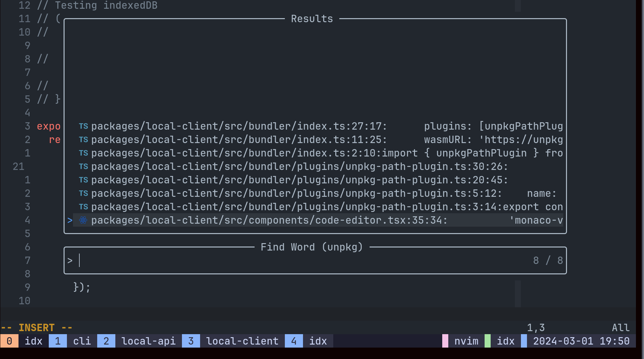
Task: Click the selection caret on code-editor.tsx row
Action: pyautogui.click(x=70, y=220)
